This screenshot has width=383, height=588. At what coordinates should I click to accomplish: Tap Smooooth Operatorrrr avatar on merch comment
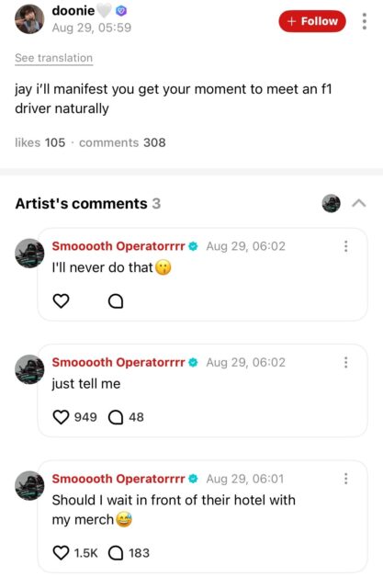(x=29, y=486)
